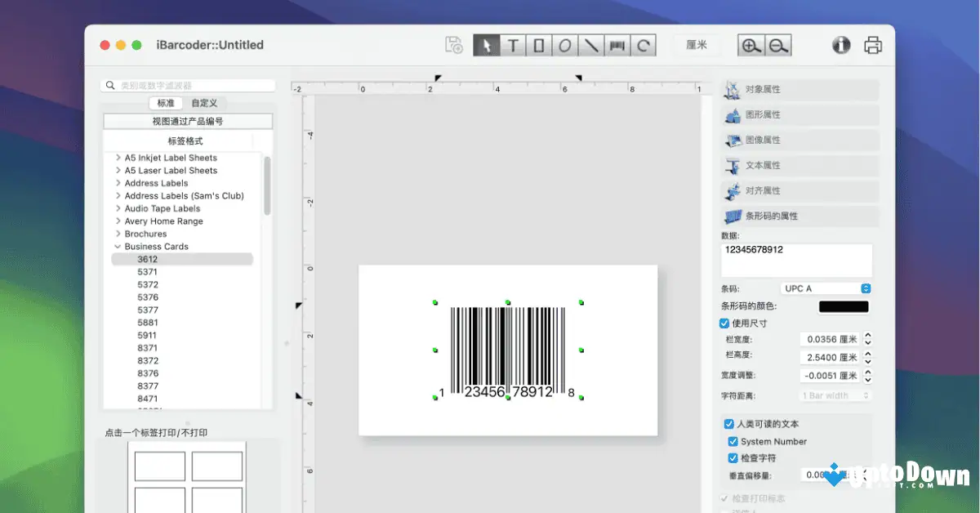The width and height of the screenshot is (980, 513).
Task: Open the 条形码的属性 panel
Action: coord(798,216)
